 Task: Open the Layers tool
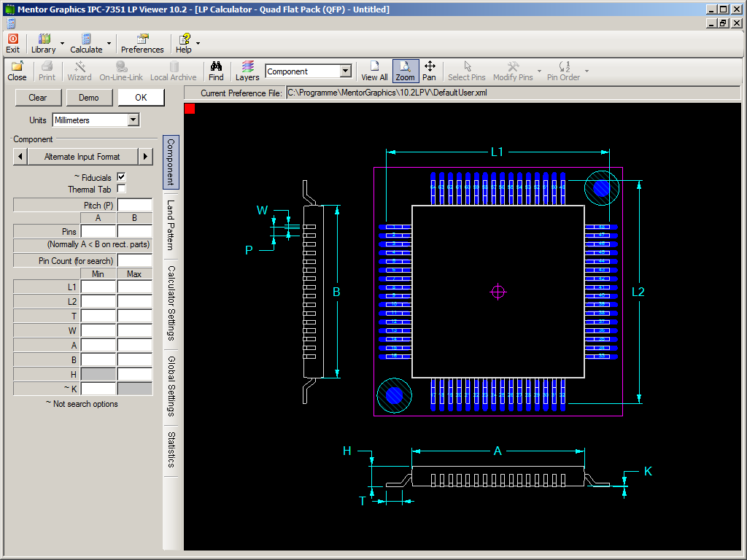[x=247, y=71]
